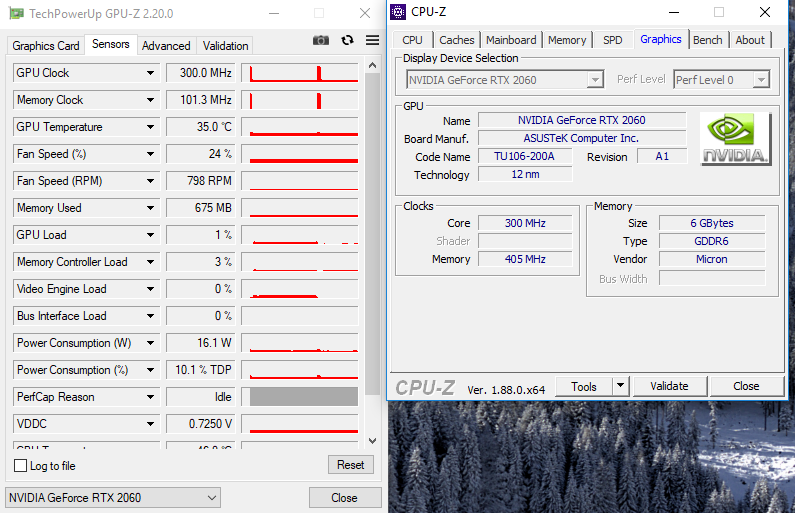
Task: Switch to the About tab in CPU-Z
Action: click(x=750, y=40)
